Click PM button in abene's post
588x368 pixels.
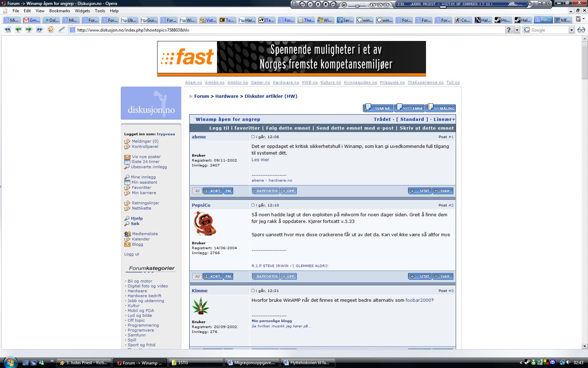[x=228, y=191]
